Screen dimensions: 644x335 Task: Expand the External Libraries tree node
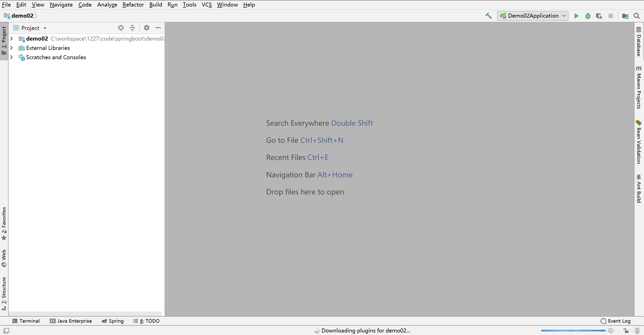click(12, 48)
